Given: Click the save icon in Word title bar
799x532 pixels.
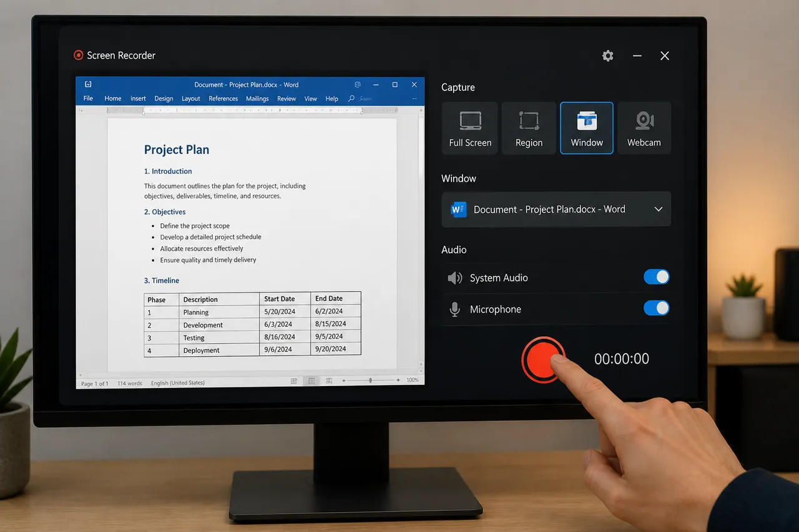Looking at the screenshot, I should [x=88, y=84].
